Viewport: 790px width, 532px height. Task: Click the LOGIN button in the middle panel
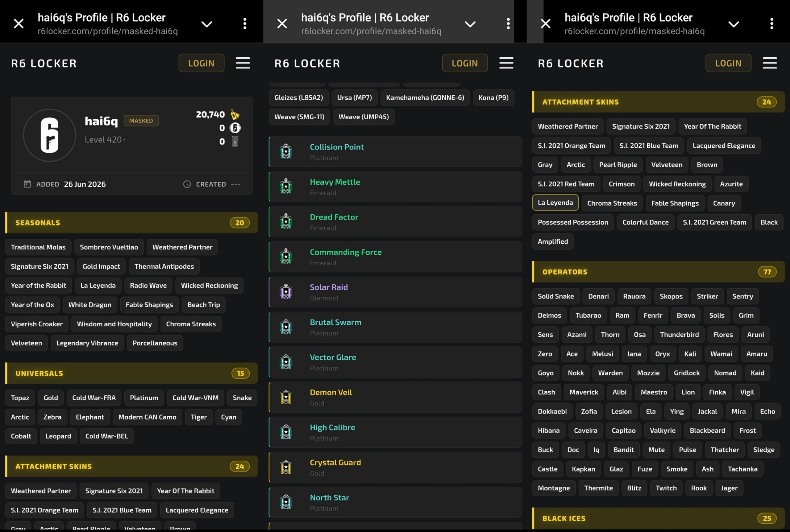click(x=465, y=63)
